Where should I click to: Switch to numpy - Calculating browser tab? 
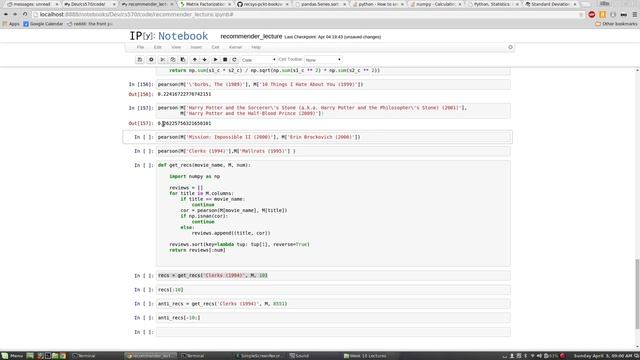[x=436, y=4]
